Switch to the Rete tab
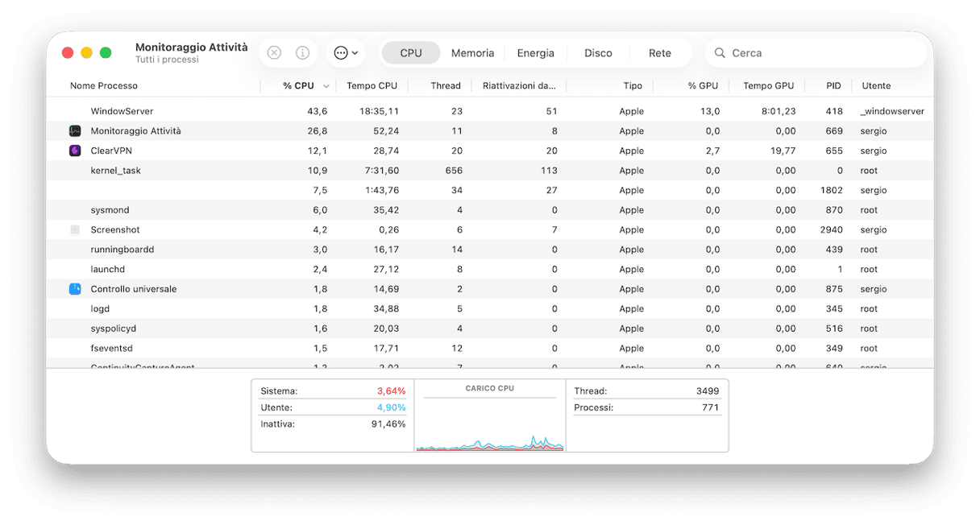 coord(660,52)
